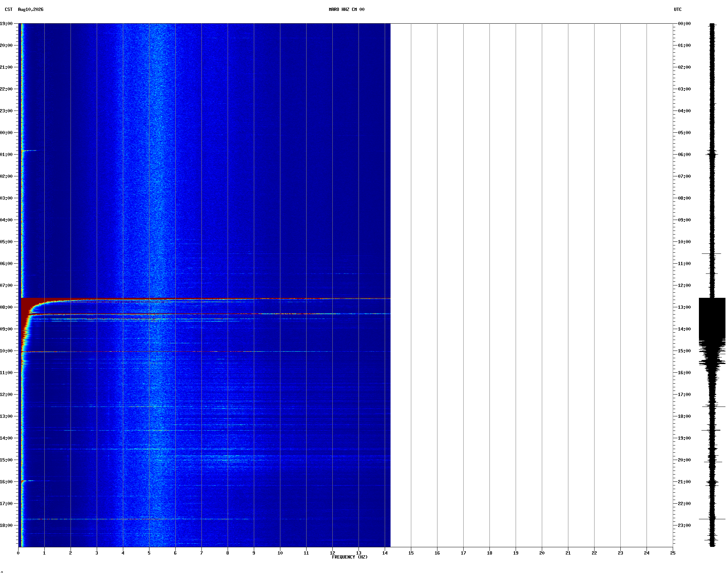Click the 18:00 label on CST axis
Viewport: 728px width, 576px height.
point(6,525)
